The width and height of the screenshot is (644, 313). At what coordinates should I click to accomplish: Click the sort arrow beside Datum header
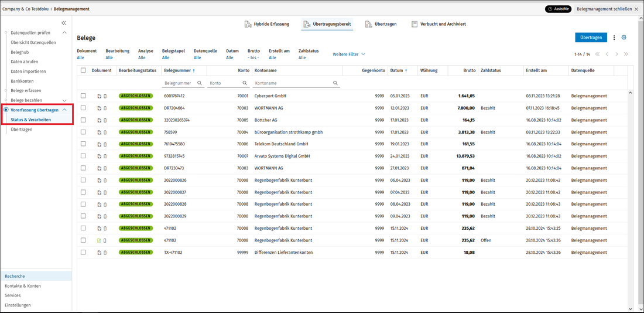[406, 71]
